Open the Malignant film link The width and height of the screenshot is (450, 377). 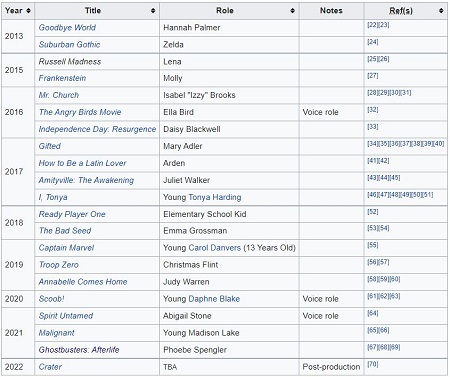[x=57, y=333]
